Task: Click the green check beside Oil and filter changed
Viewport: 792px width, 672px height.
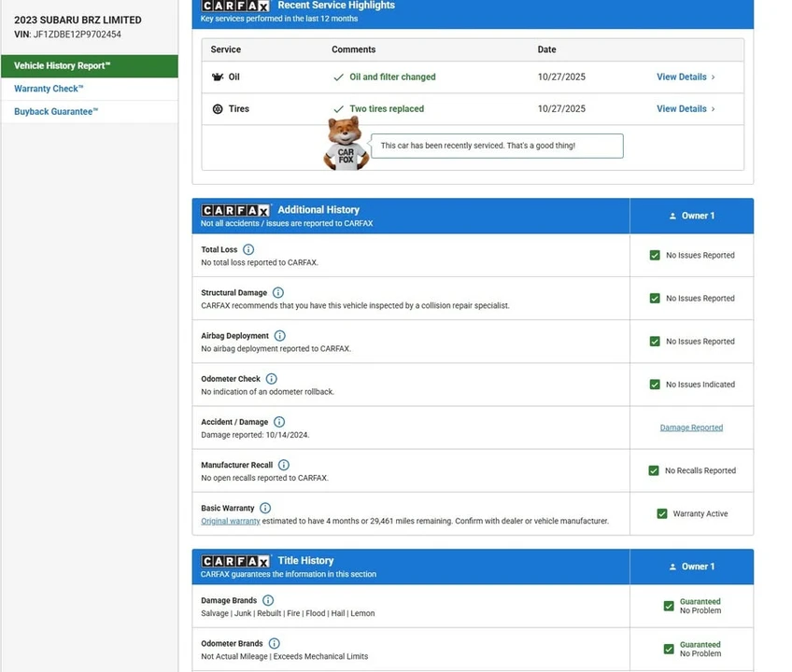Action: [338, 77]
